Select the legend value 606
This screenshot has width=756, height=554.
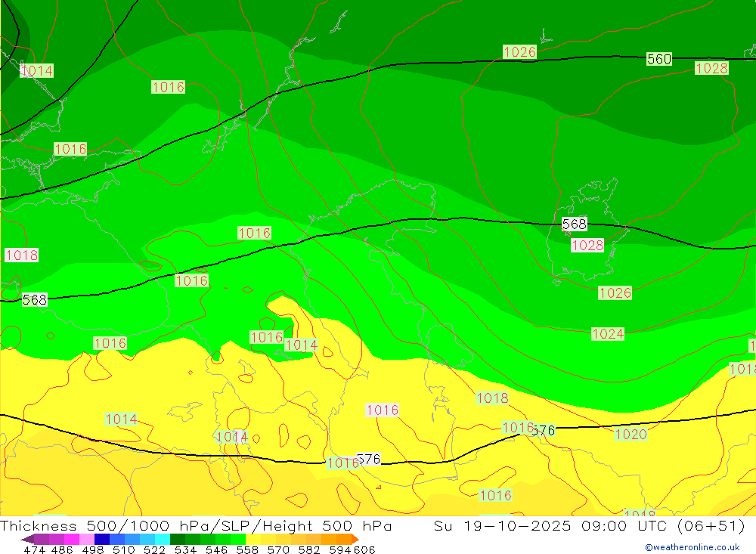(x=364, y=549)
